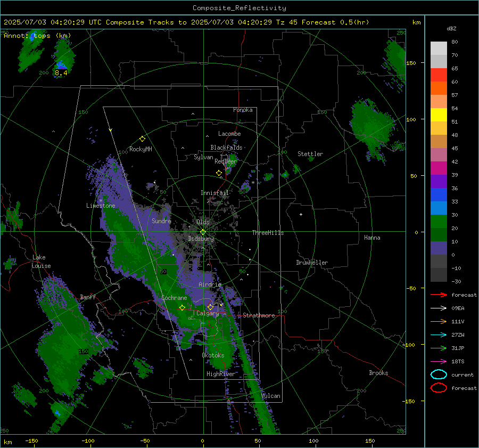The height and width of the screenshot is (448, 479).
Task: Pick the slate 0-10 dBZ color block
Action: pyautogui.click(x=439, y=248)
